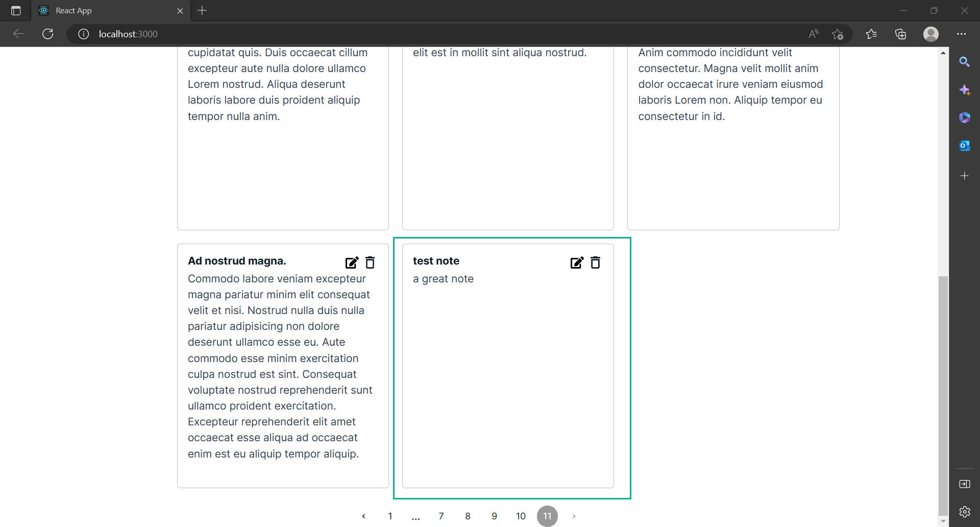Edit the 'test note' card
Viewport: 980px width, 527px height.
coord(577,262)
